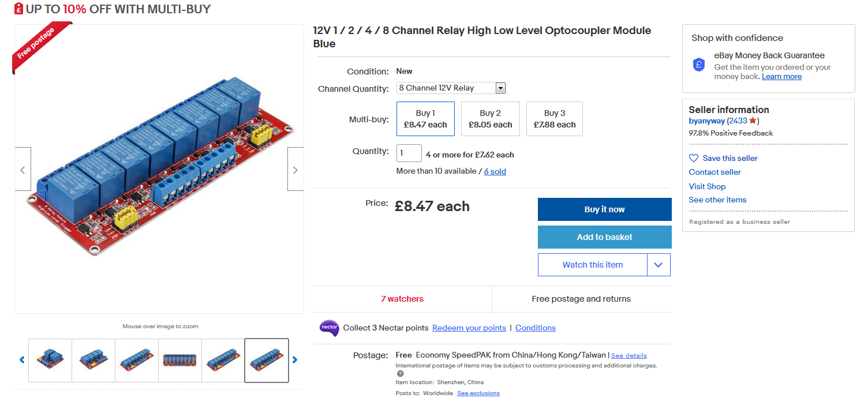This screenshot has width=868, height=398.
Task: Show next product image with right arrow
Action: pos(295,169)
